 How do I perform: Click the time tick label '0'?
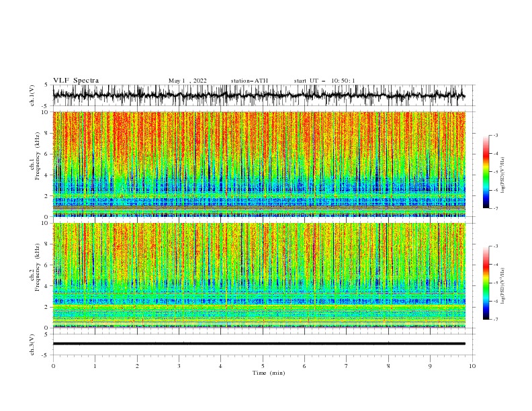coord(53,366)
